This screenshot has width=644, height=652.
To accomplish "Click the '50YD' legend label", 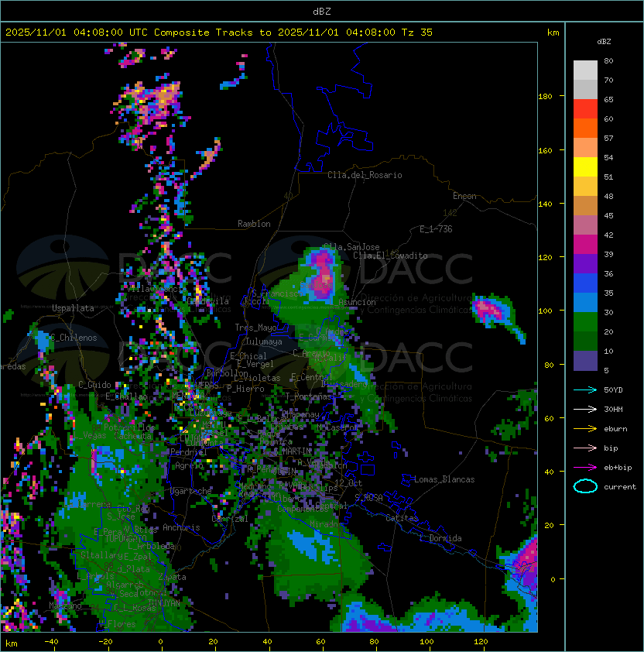I will (x=613, y=390).
